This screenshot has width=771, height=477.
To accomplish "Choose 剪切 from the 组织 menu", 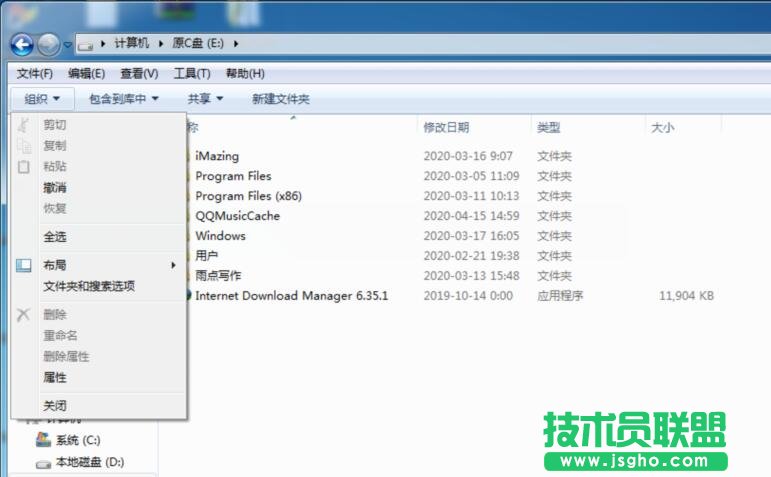I will click(112, 124).
